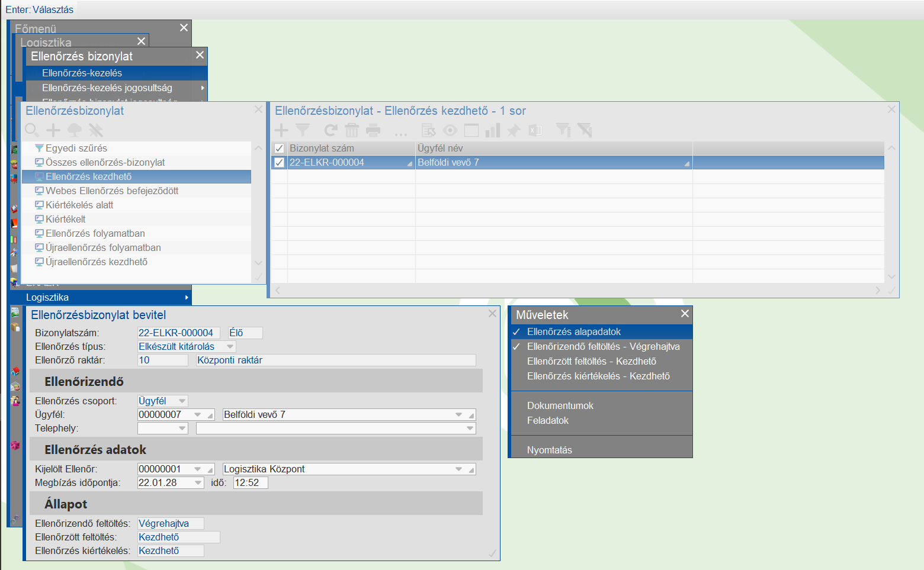The image size is (924, 570).
Task: Open the Logisztika menu entry at bottom
Action: (x=101, y=297)
